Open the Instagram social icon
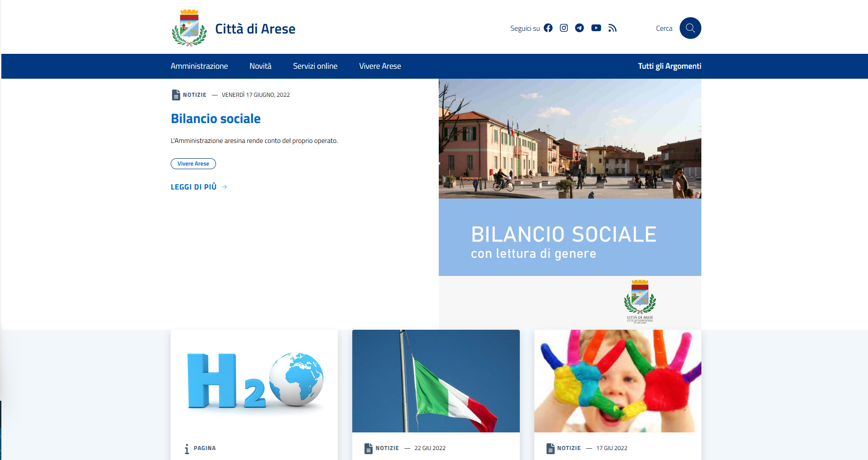This screenshot has width=868, height=460. [x=564, y=28]
